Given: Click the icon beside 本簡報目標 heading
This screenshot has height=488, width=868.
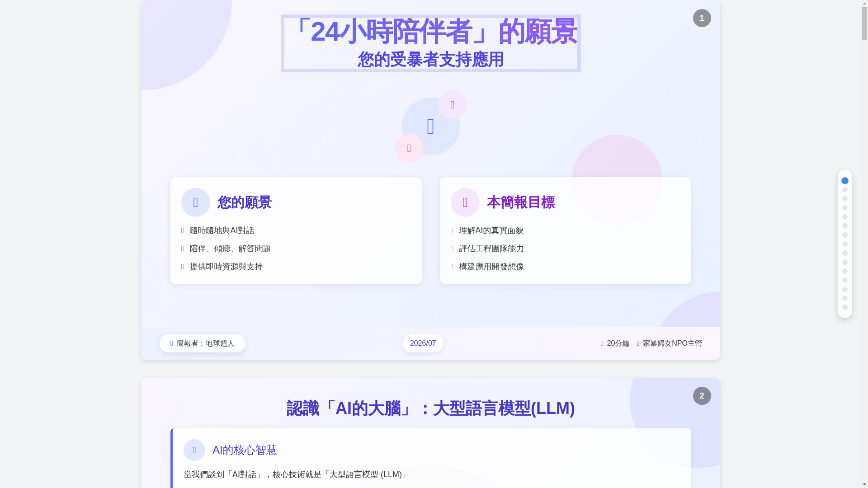Looking at the screenshot, I should point(465,202).
